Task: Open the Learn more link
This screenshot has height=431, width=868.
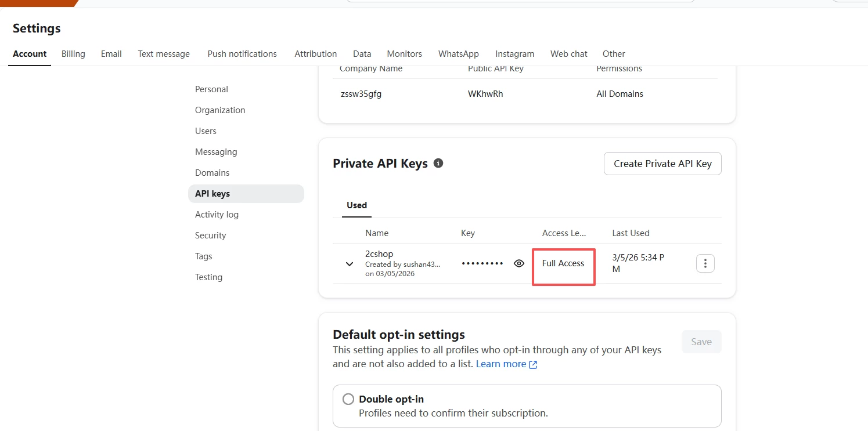Action: 500,364
